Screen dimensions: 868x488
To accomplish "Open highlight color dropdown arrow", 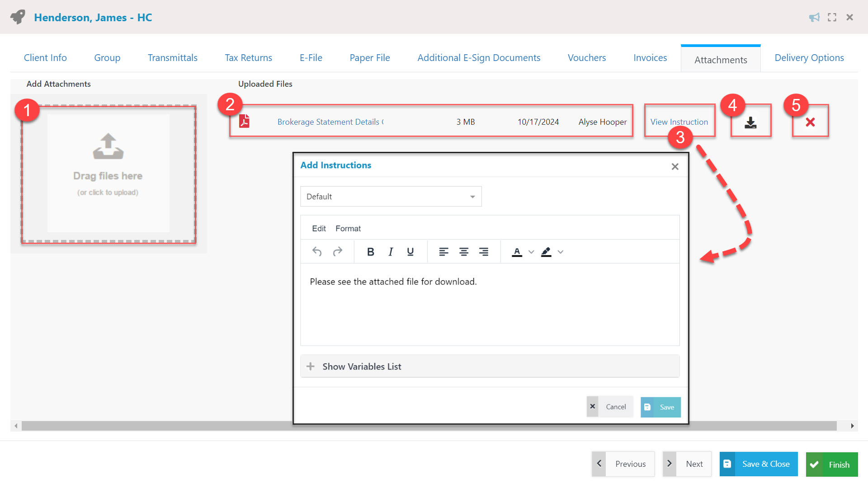I will click(x=561, y=252).
